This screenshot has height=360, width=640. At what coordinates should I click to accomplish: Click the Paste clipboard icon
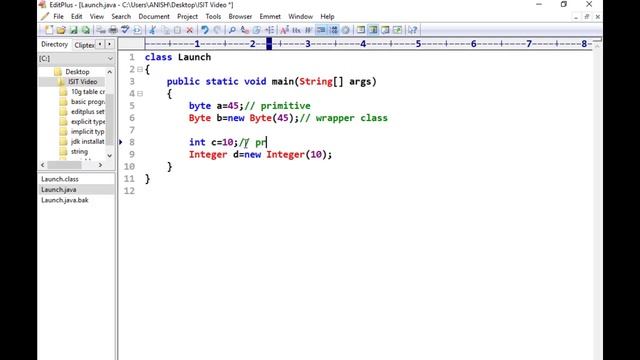(177, 30)
